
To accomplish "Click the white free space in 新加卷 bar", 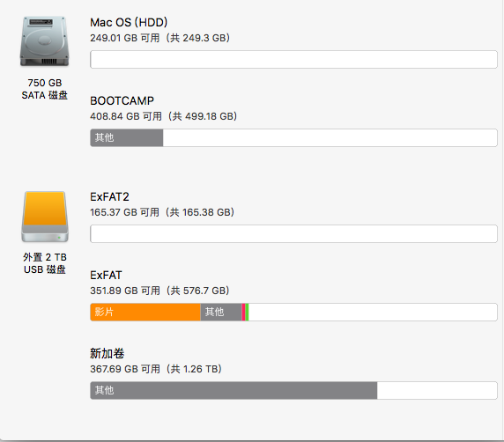I will pos(437,390).
